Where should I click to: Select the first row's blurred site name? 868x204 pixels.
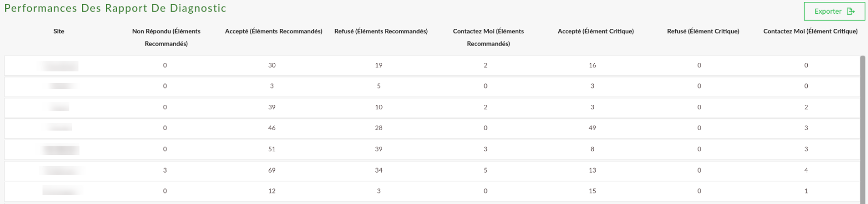[60, 66]
